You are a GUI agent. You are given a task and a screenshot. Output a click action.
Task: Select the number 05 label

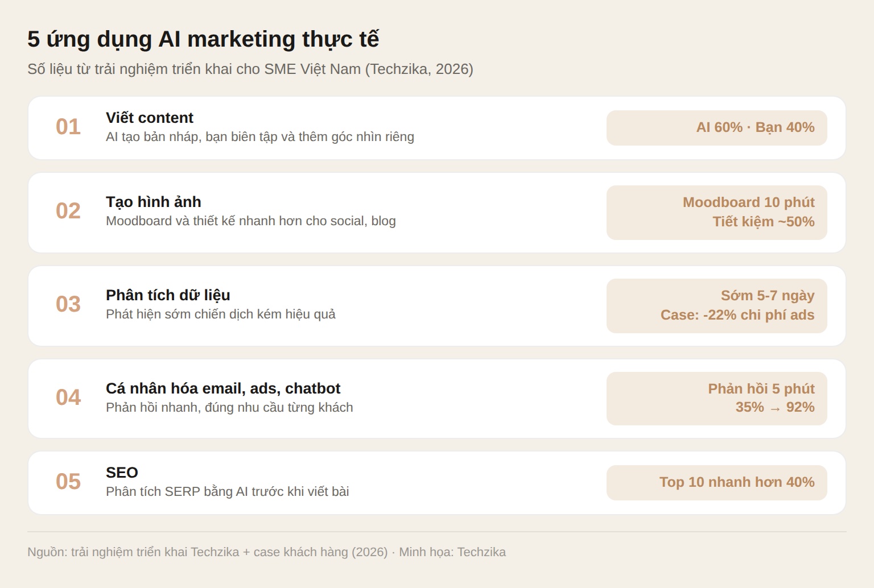click(x=68, y=482)
